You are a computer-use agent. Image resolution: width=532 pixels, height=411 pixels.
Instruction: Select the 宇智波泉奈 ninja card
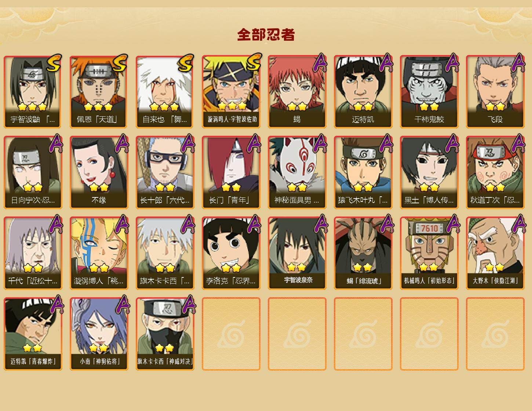click(297, 253)
